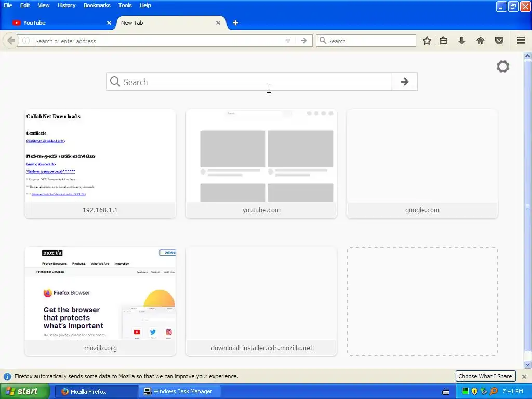Click the info icon in notification bar
Screen dimensions: 532x399
click(7, 376)
